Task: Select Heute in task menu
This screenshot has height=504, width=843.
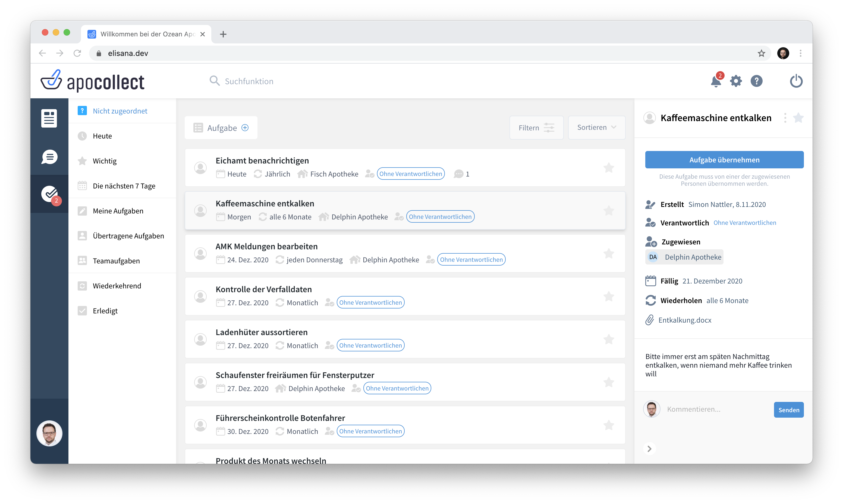Action: point(102,136)
